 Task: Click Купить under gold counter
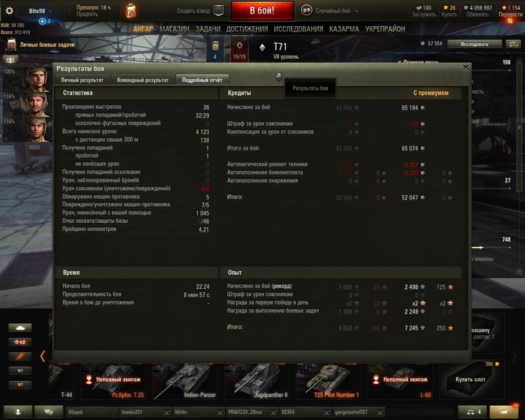449,14
